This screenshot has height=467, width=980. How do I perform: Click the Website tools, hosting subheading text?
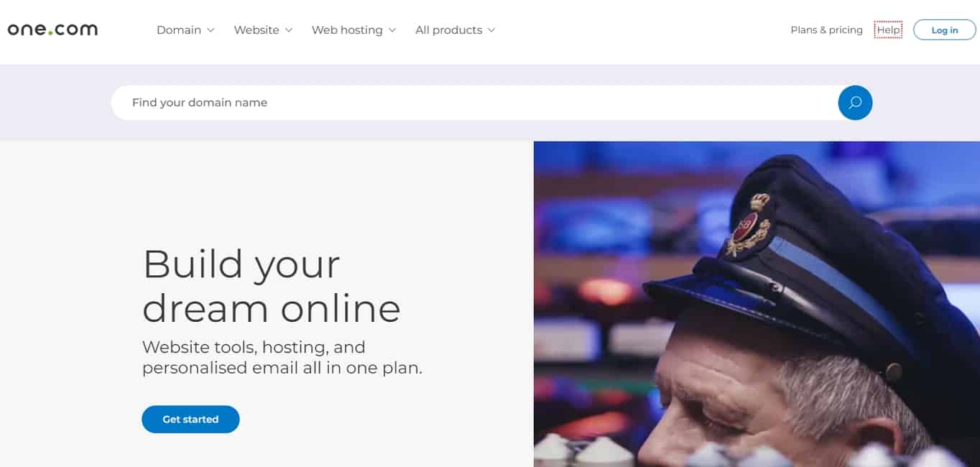[282, 358]
